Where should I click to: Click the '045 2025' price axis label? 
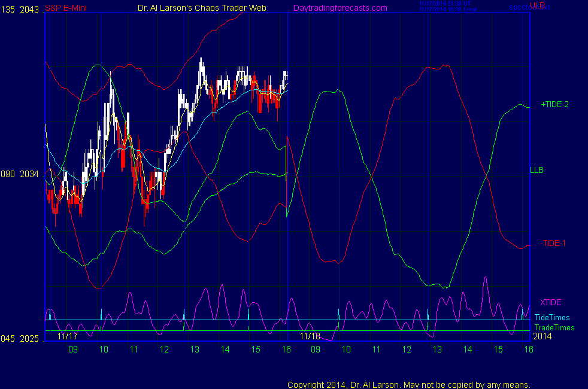coord(20,338)
